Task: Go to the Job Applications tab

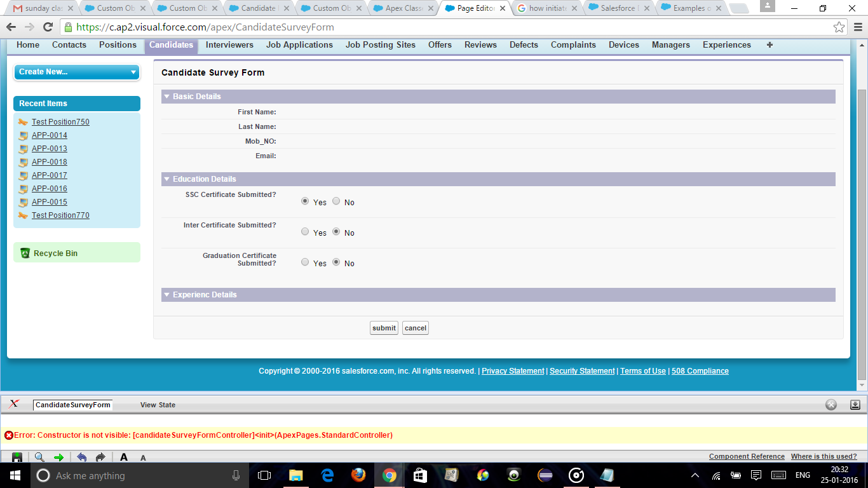Action: 299,45
